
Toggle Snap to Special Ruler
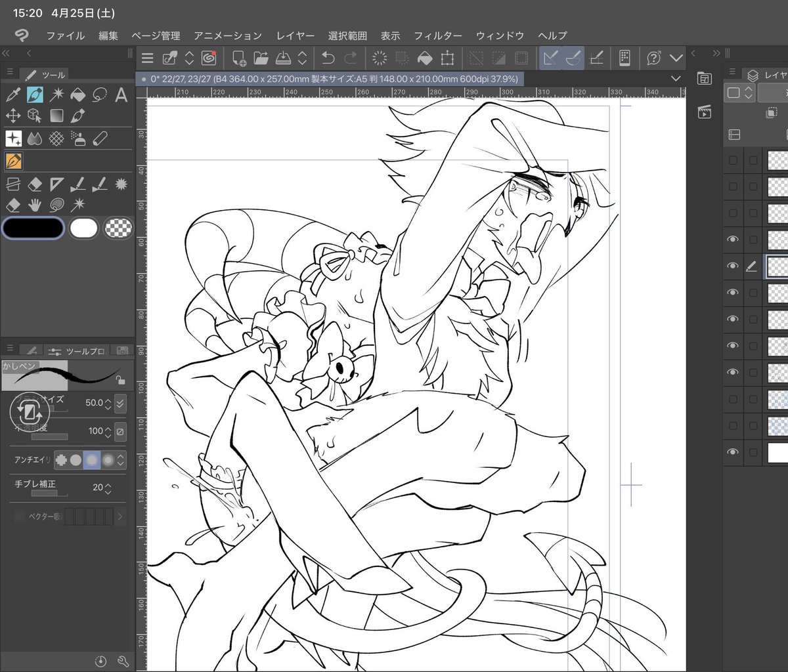[x=573, y=58]
